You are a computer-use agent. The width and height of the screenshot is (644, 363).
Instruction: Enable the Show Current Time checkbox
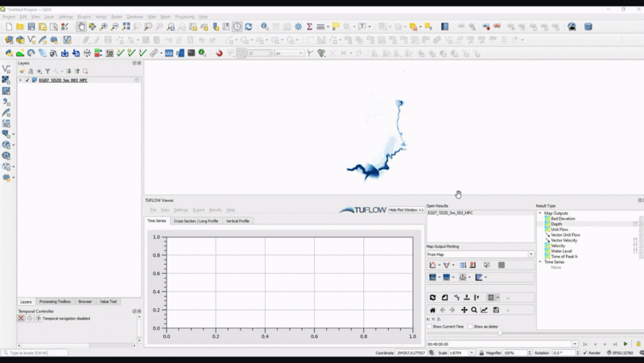pyautogui.click(x=429, y=326)
